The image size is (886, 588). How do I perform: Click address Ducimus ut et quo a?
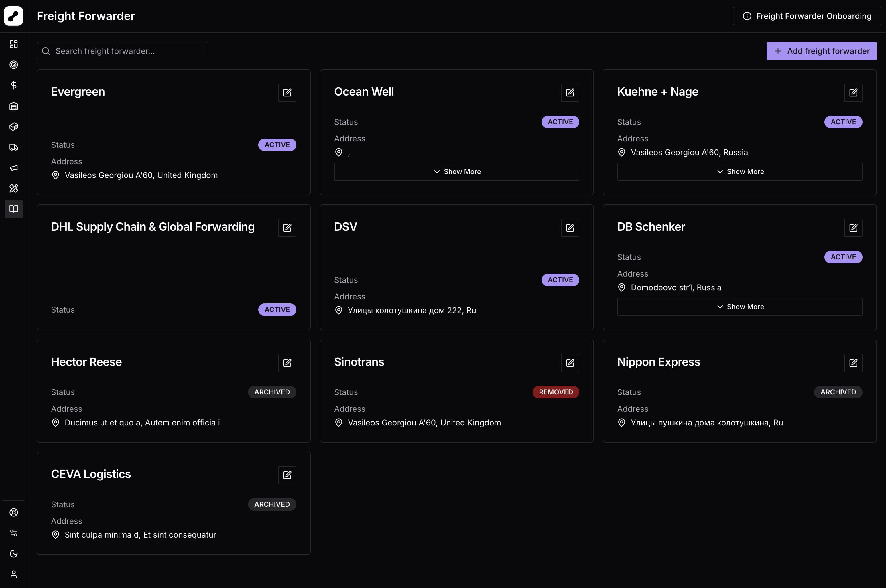point(142,423)
